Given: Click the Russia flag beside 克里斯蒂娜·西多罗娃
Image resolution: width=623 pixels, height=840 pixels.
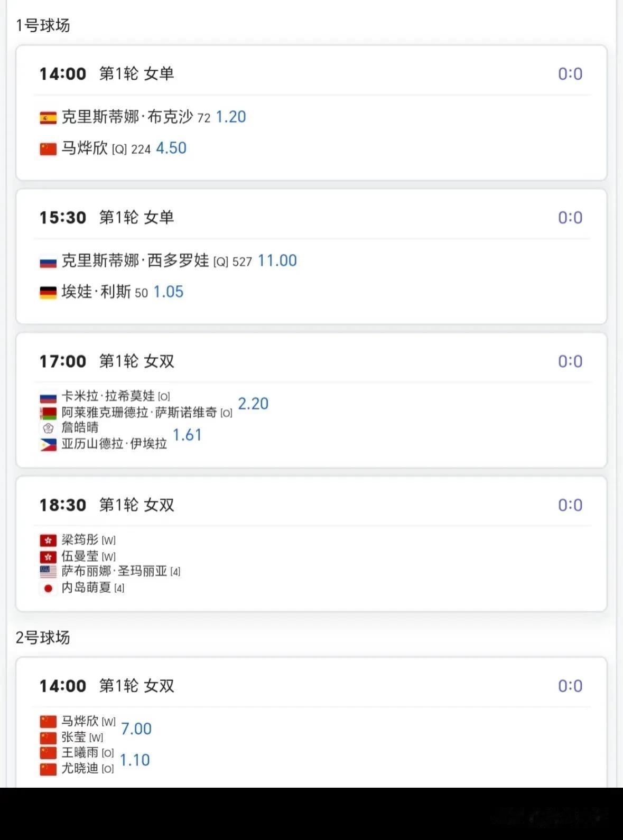Looking at the screenshot, I should point(48,262).
